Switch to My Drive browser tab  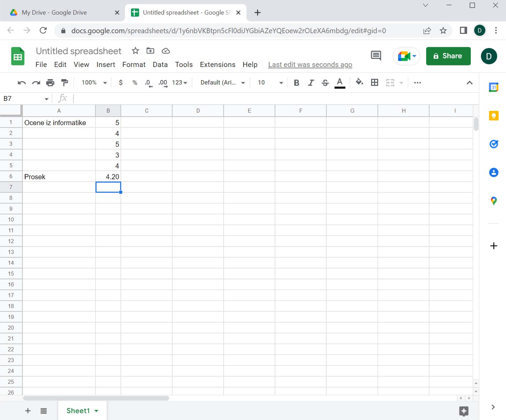tap(54, 13)
